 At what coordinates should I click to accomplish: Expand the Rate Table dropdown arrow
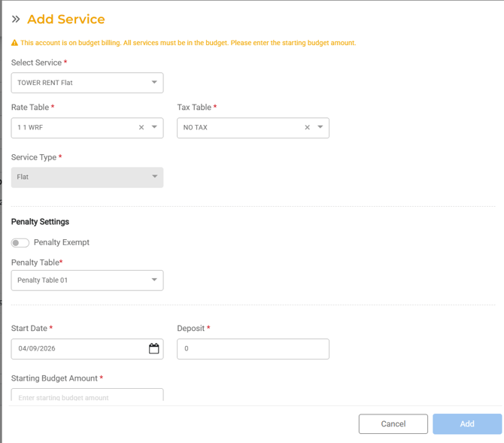(154, 128)
